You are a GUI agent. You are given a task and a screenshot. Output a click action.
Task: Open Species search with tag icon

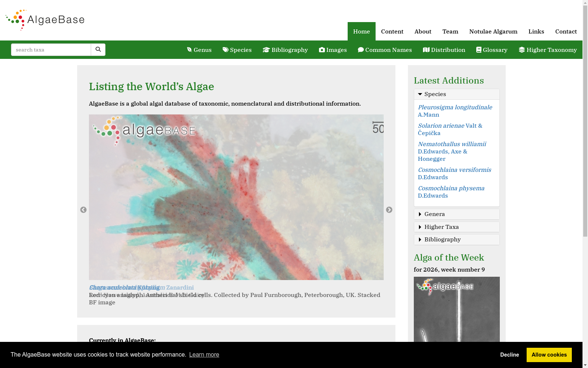tap(237, 50)
